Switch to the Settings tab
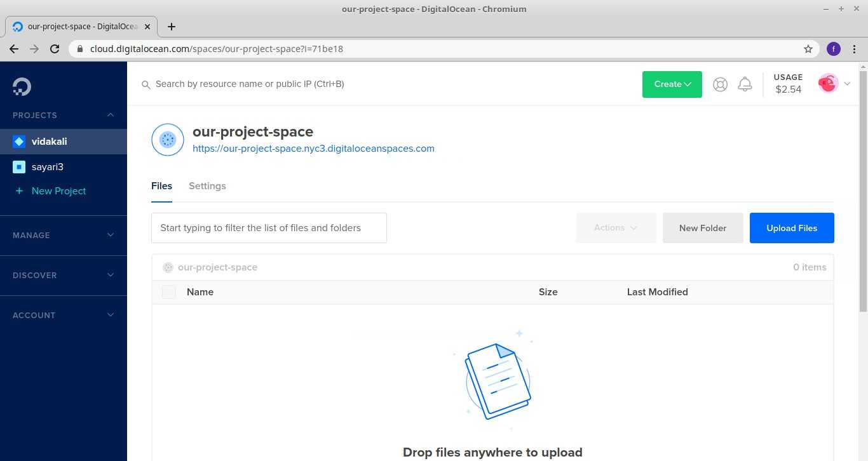Screen dimensions: 868x461 point(207,186)
